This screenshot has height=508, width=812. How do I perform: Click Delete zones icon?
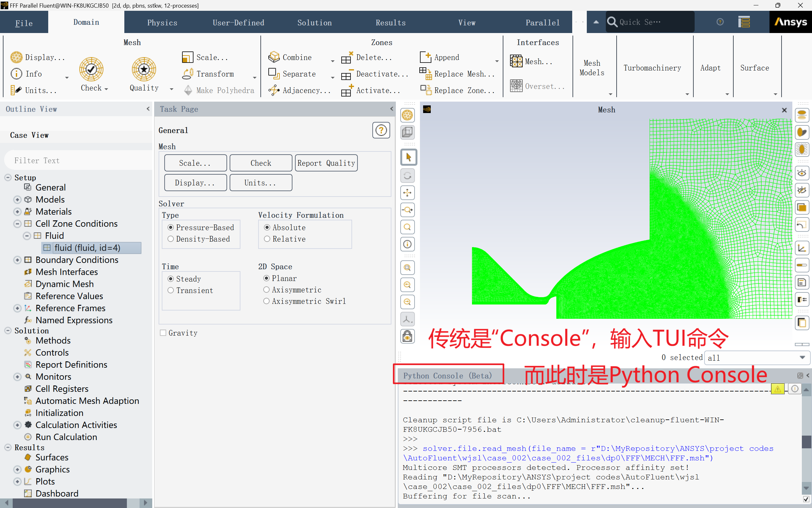click(347, 57)
